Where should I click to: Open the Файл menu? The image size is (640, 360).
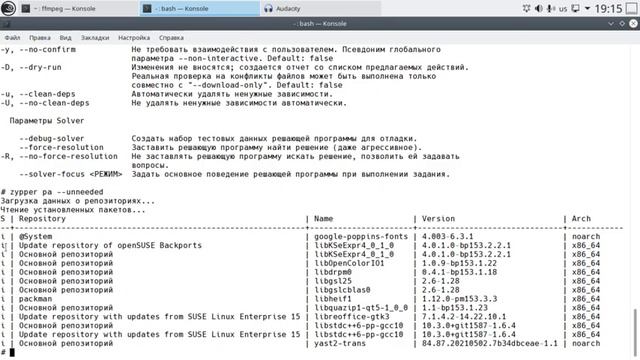12,38
